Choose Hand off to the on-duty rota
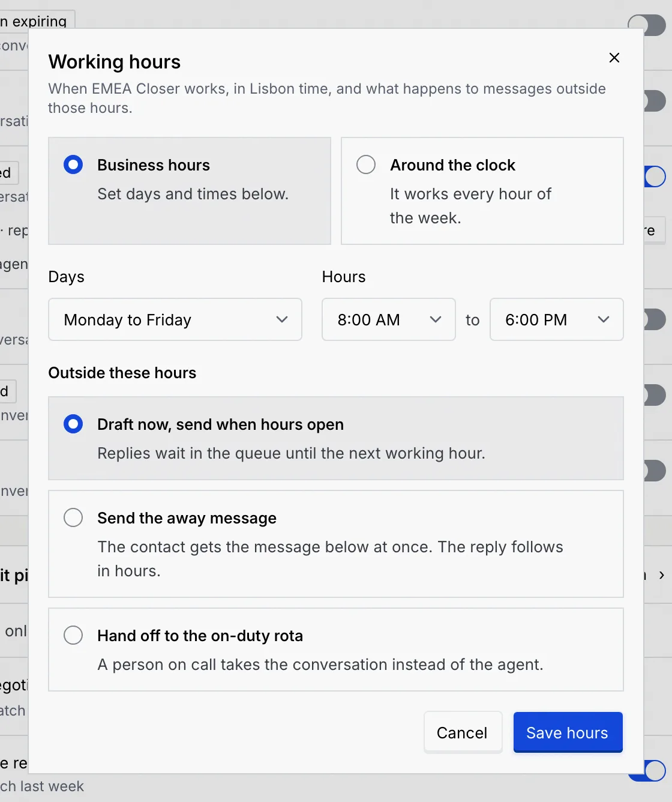Screen dimensions: 672x802 tap(336, 650)
